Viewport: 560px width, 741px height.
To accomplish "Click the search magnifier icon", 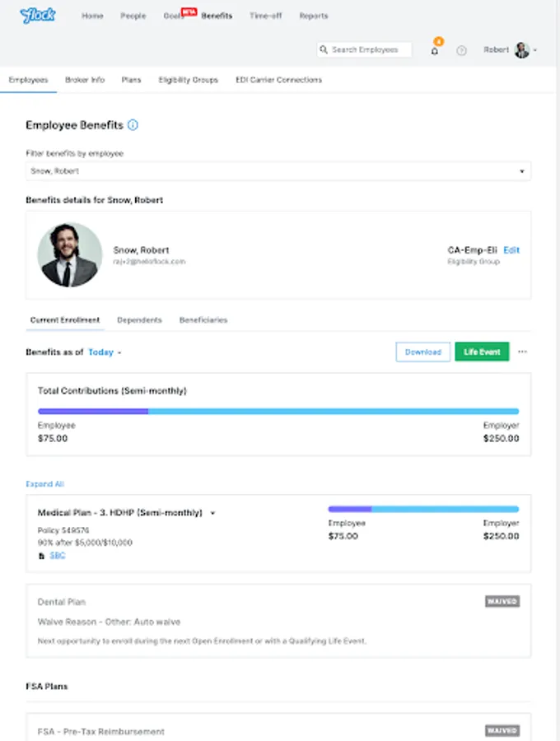I will pyautogui.click(x=324, y=50).
